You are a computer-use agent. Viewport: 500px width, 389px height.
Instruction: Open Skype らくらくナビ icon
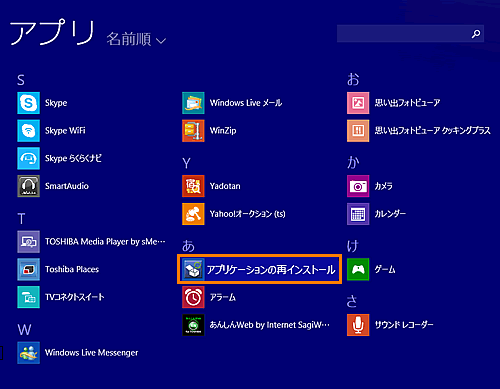point(28,158)
